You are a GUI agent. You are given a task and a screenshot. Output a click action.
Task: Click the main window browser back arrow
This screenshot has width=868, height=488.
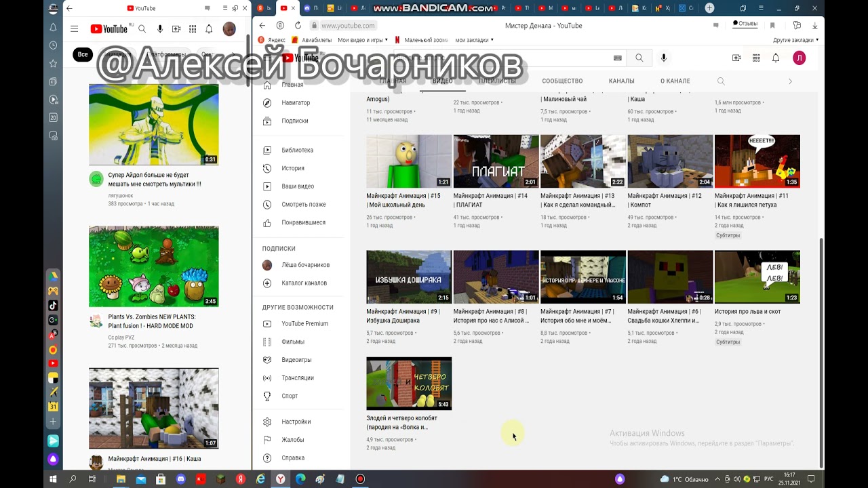[262, 25]
